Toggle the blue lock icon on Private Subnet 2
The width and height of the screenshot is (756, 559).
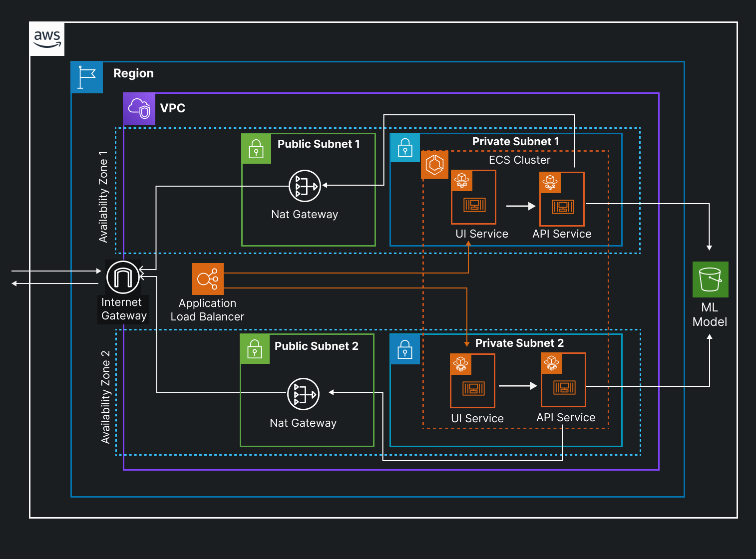(x=404, y=349)
